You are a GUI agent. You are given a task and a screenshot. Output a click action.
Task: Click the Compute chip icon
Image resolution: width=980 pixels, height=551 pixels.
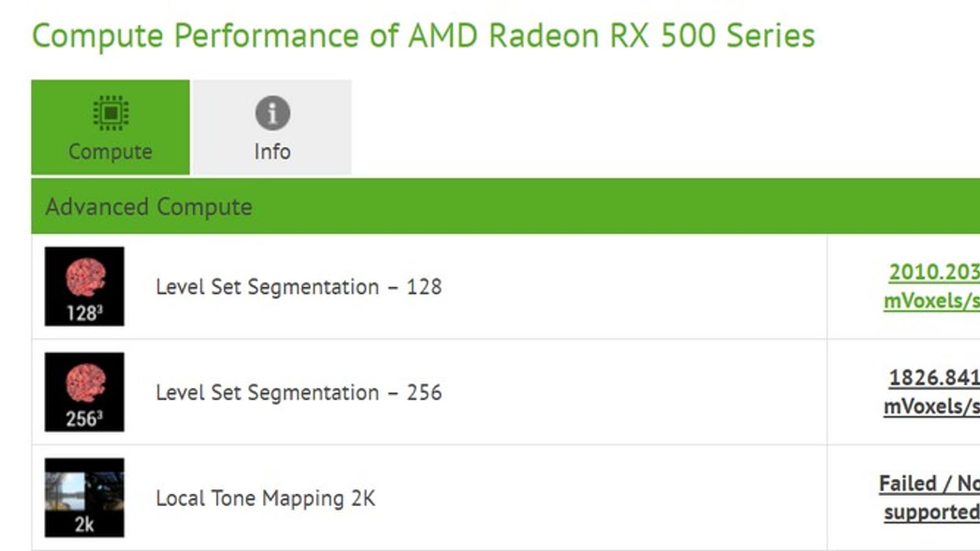(x=110, y=113)
